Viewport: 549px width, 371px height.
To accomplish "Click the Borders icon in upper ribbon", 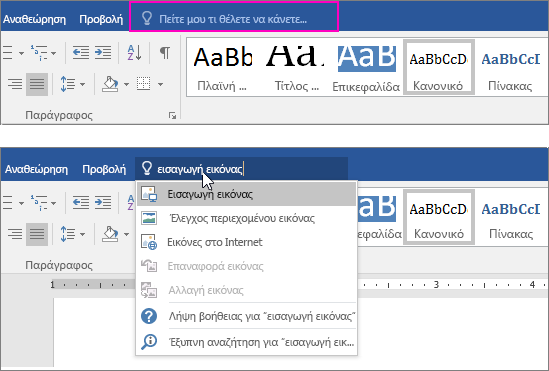I will [144, 84].
